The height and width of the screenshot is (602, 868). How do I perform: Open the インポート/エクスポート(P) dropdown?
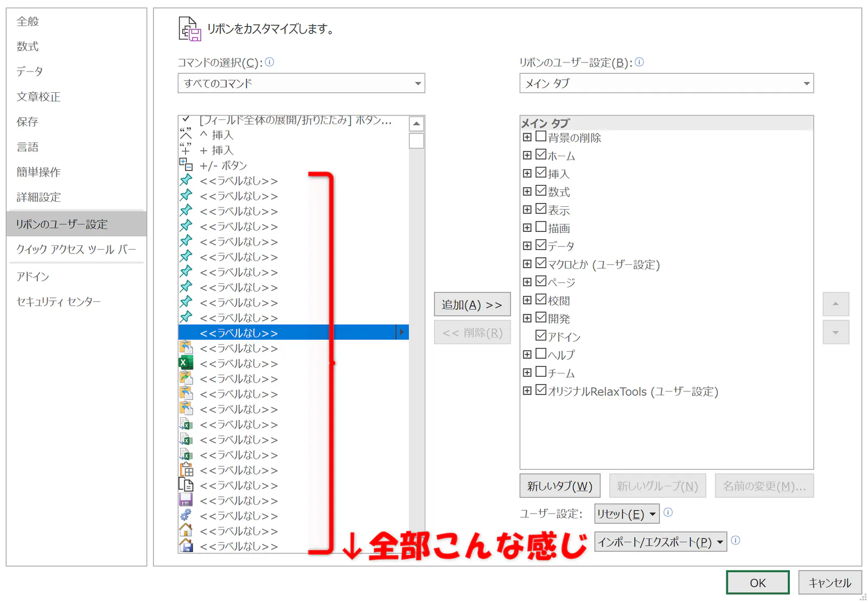[x=660, y=542]
